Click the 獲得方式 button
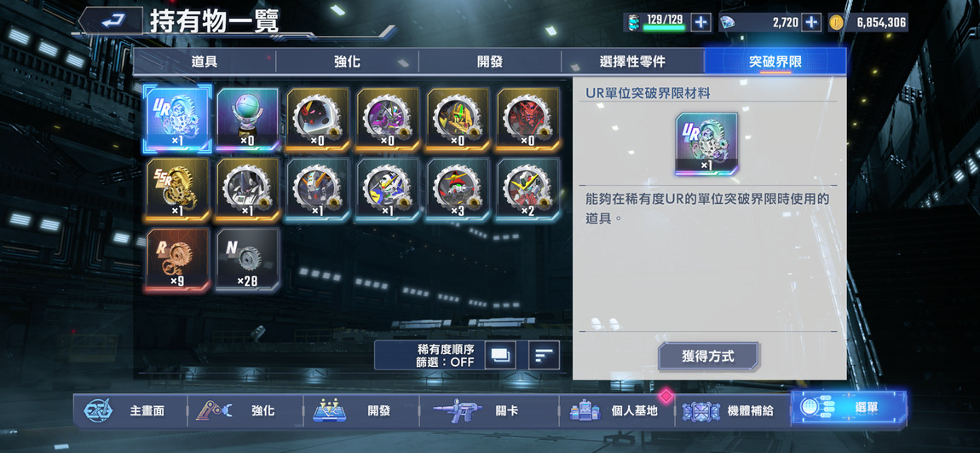 click(708, 357)
